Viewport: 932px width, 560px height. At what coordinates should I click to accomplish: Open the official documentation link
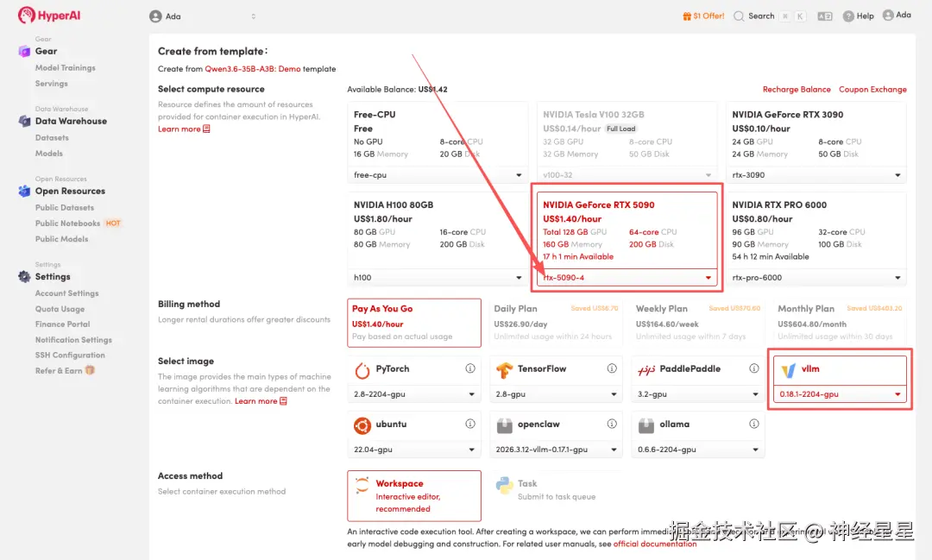pos(655,544)
